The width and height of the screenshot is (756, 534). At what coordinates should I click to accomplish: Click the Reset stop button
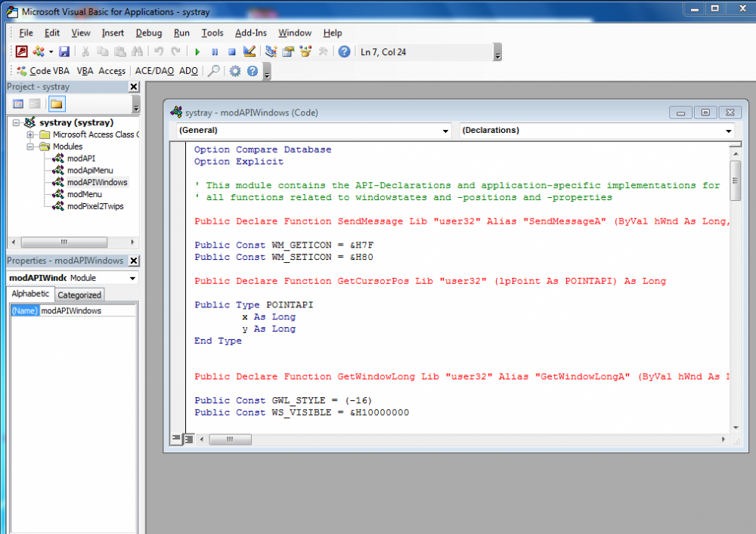[232, 51]
